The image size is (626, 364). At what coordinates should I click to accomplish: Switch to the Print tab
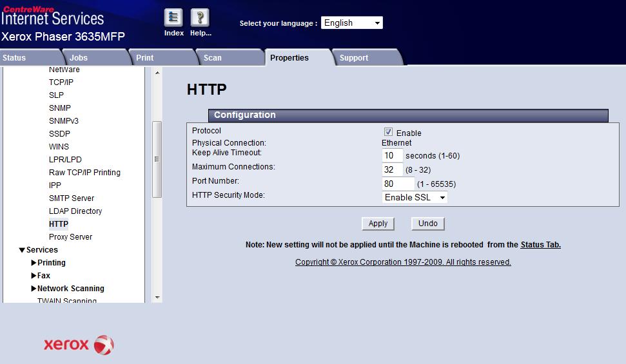[164, 57]
